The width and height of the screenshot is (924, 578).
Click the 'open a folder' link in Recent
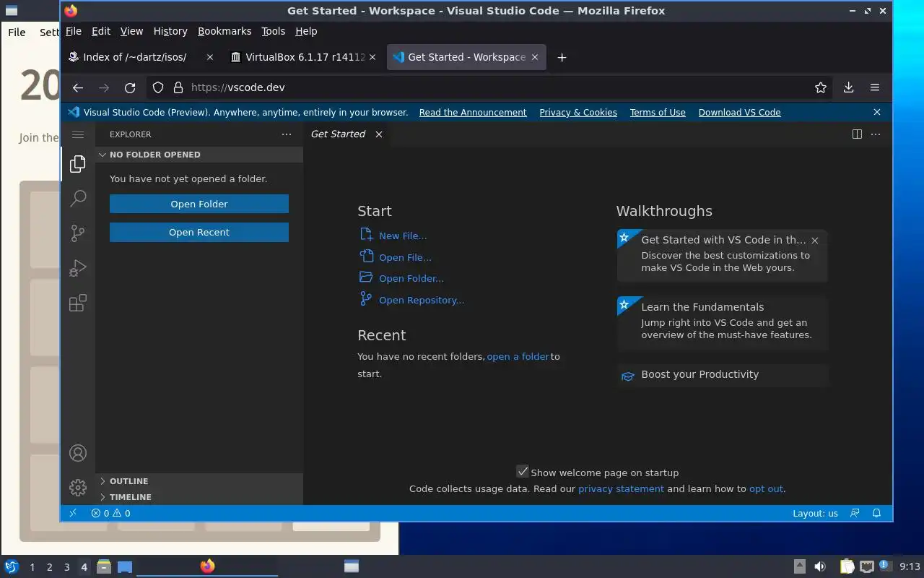pos(518,356)
